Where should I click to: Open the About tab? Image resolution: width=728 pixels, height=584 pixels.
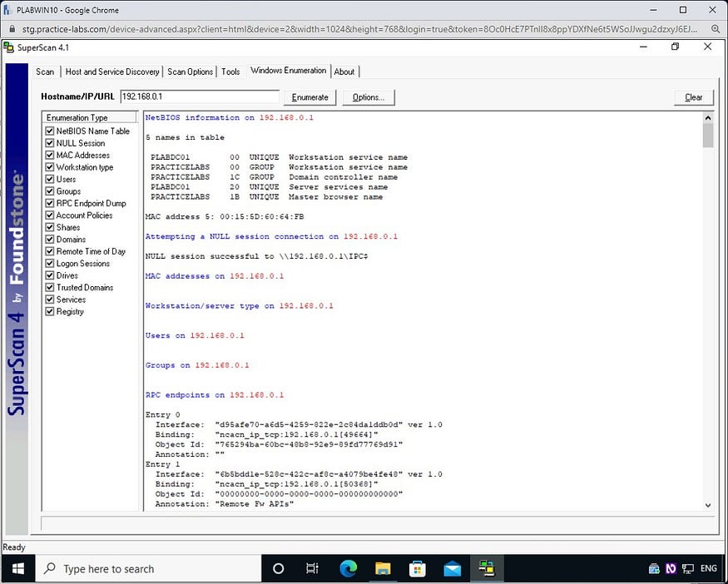(344, 72)
